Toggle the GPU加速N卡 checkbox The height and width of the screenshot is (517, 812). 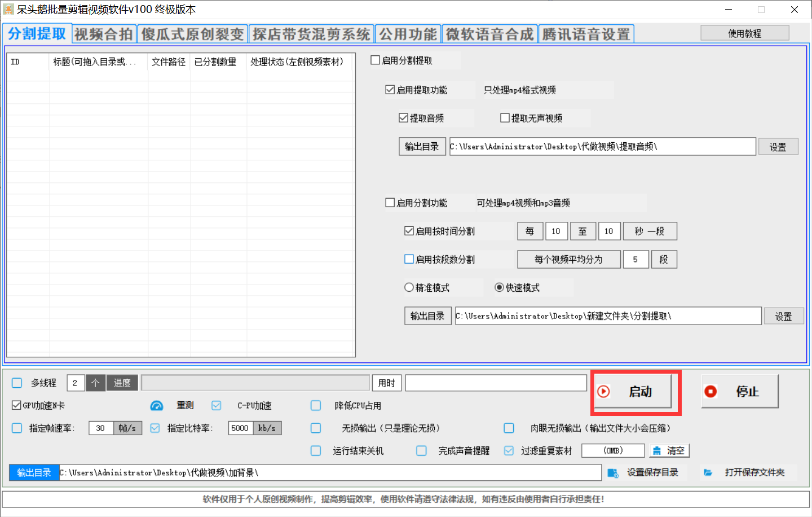click(x=16, y=405)
